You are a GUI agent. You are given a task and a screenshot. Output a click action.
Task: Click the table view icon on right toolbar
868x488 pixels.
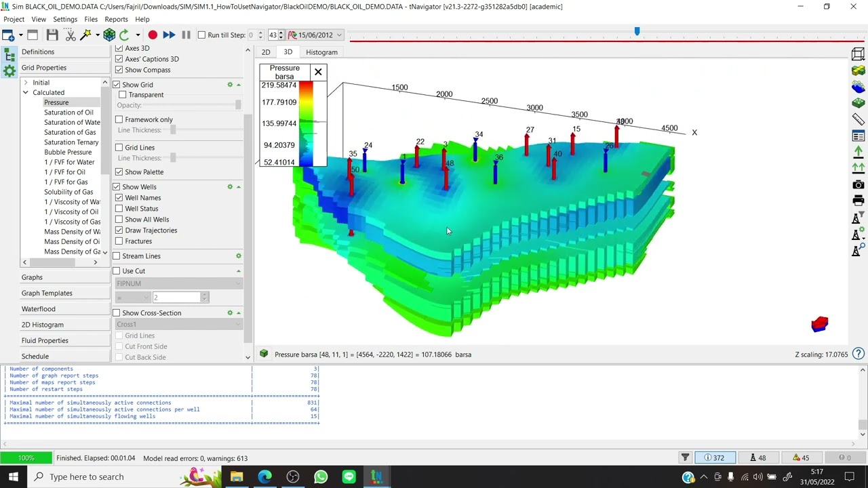click(858, 136)
